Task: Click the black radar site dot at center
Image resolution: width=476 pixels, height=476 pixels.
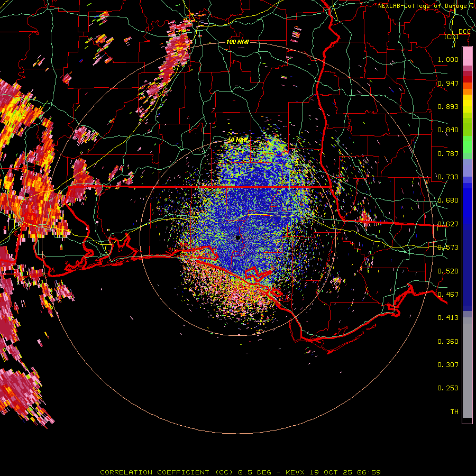Action: 238,237
